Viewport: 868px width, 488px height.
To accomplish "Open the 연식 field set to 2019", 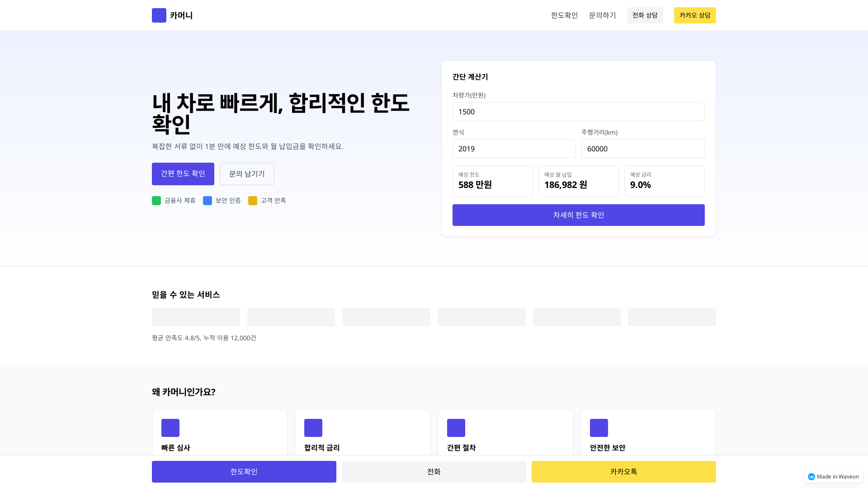I will point(514,149).
